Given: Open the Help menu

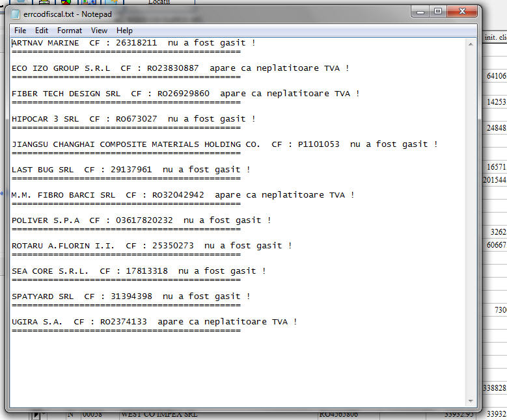Looking at the screenshot, I should (124, 31).
